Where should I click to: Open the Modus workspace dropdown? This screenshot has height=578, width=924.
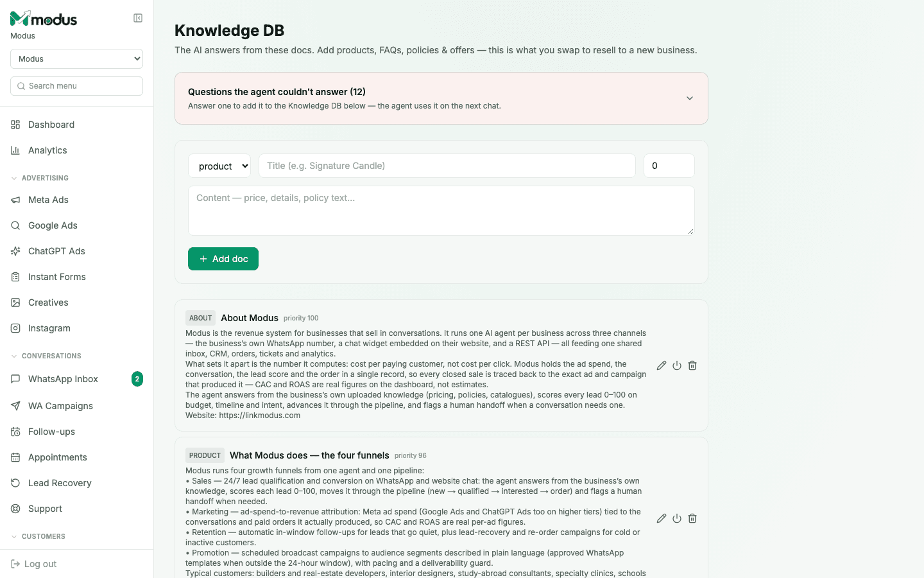coord(76,58)
